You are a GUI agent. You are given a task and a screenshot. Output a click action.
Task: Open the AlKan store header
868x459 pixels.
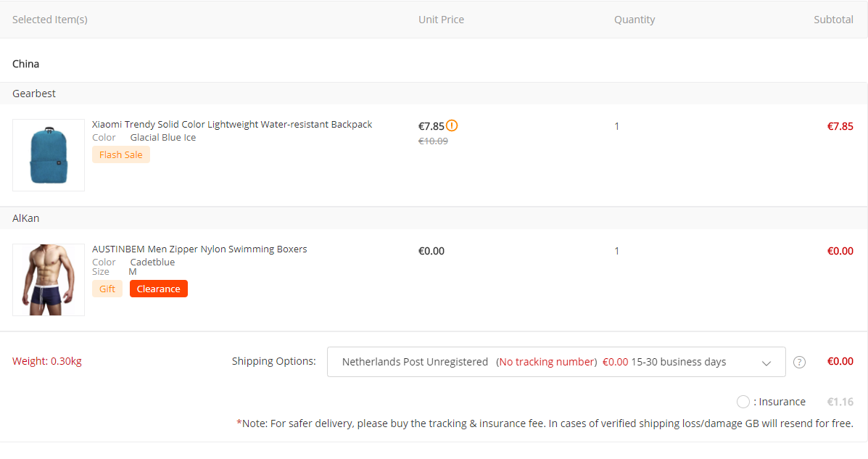(26, 218)
